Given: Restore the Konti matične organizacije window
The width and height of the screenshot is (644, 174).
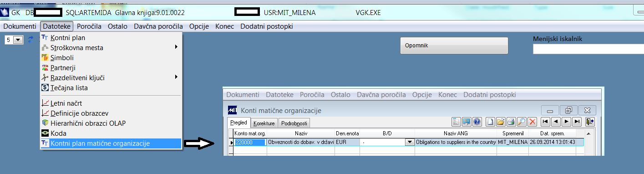Looking at the screenshot, I should point(568,110).
